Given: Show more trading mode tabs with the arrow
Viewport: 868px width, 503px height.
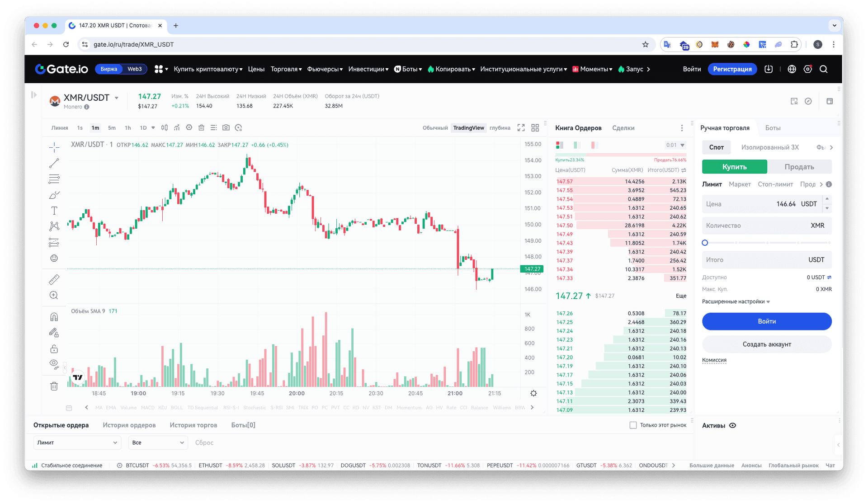Looking at the screenshot, I should [831, 147].
